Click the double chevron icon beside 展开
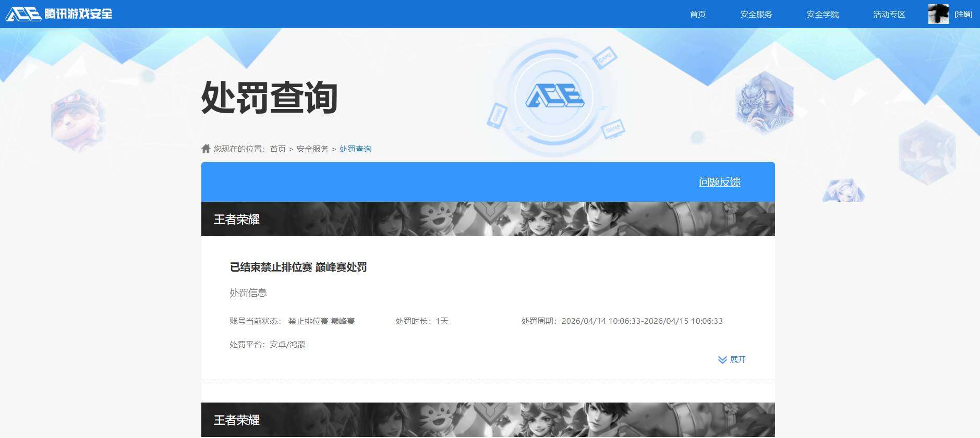The image size is (980, 438). click(x=722, y=360)
